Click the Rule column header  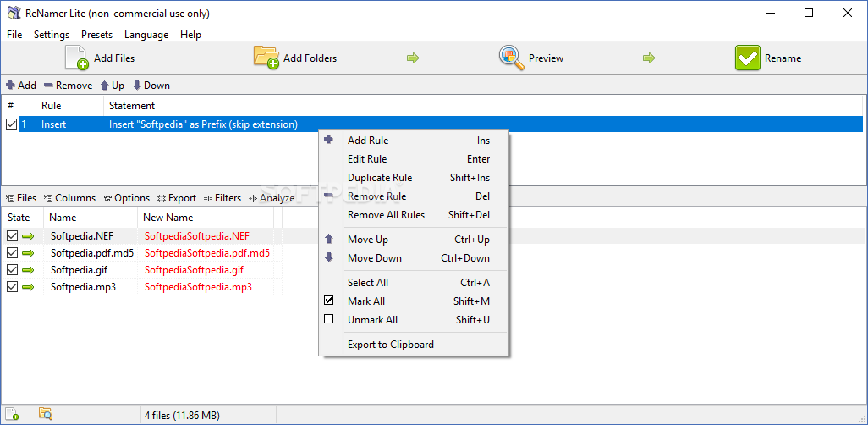pos(69,105)
